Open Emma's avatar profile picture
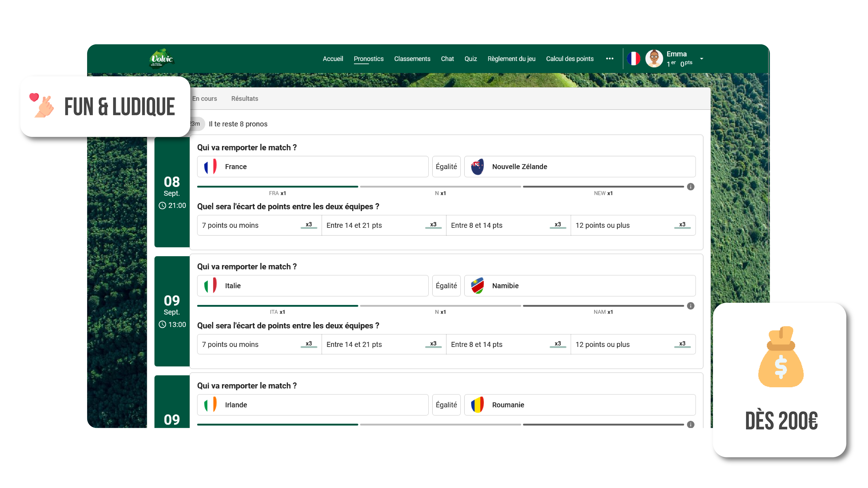Viewport: 868px width, 488px height. tap(654, 59)
